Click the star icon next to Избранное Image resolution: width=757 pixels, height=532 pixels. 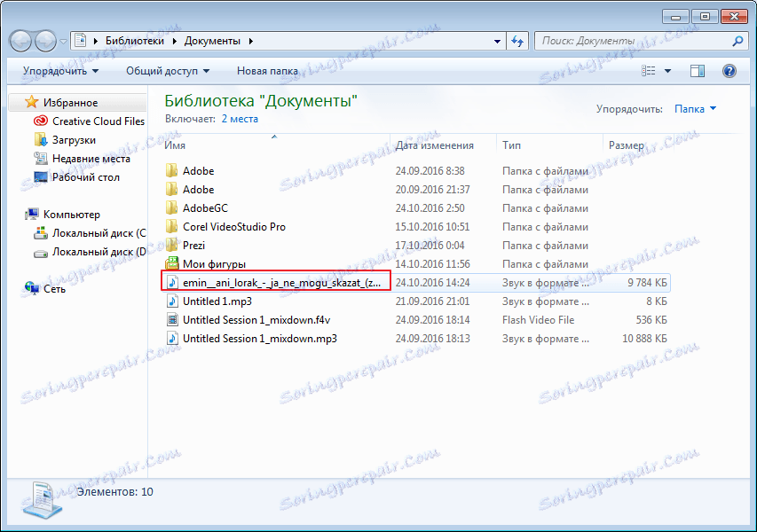pyautogui.click(x=31, y=102)
